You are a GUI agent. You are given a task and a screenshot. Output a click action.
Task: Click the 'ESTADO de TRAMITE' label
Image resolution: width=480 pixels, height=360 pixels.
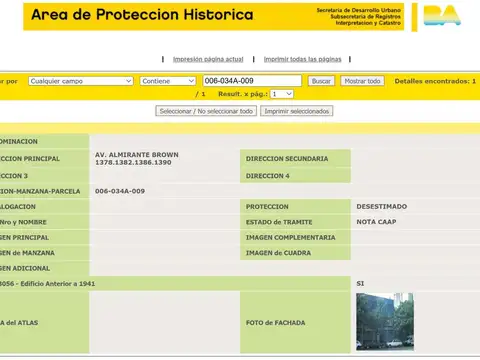(x=279, y=222)
